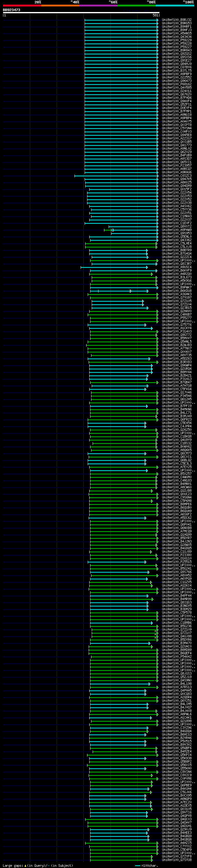The width and height of the screenshot is (197, 868).
Task: Select label UniRef100_C5LHE4
Action: pyautogui.click(x=176, y=244)
